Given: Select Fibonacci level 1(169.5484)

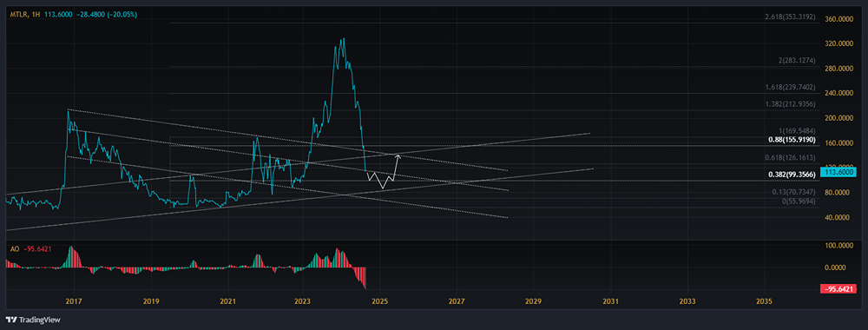Looking at the screenshot, I should click(x=797, y=131).
